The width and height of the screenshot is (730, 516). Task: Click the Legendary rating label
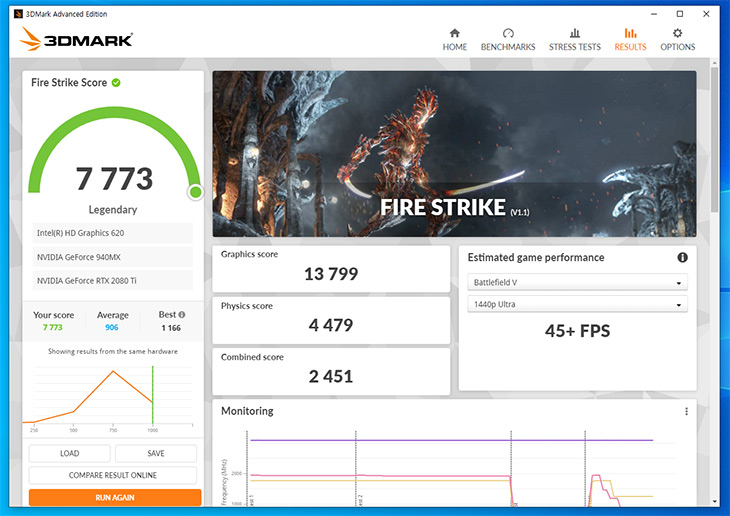tap(113, 210)
